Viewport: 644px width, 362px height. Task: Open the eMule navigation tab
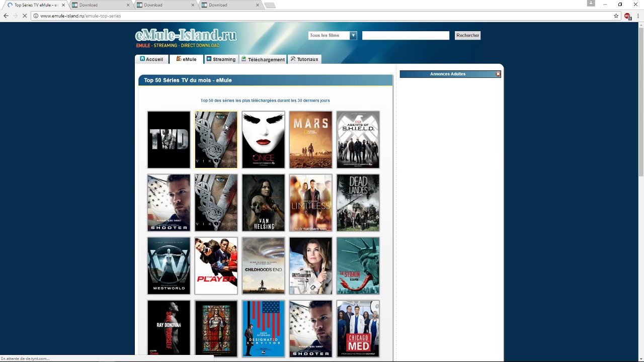pyautogui.click(x=186, y=59)
